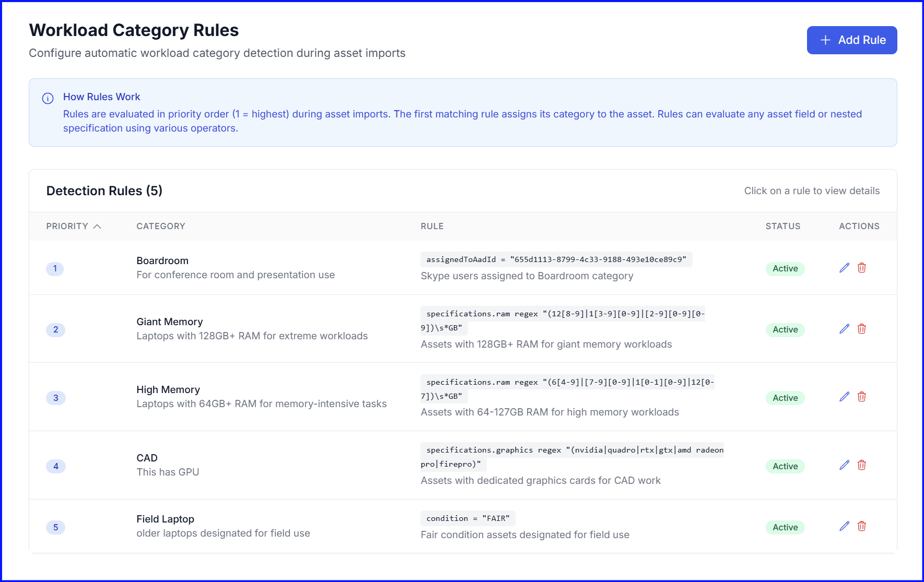
Task: Toggle Active status for Giant Memory rule
Action: coord(785,329)
